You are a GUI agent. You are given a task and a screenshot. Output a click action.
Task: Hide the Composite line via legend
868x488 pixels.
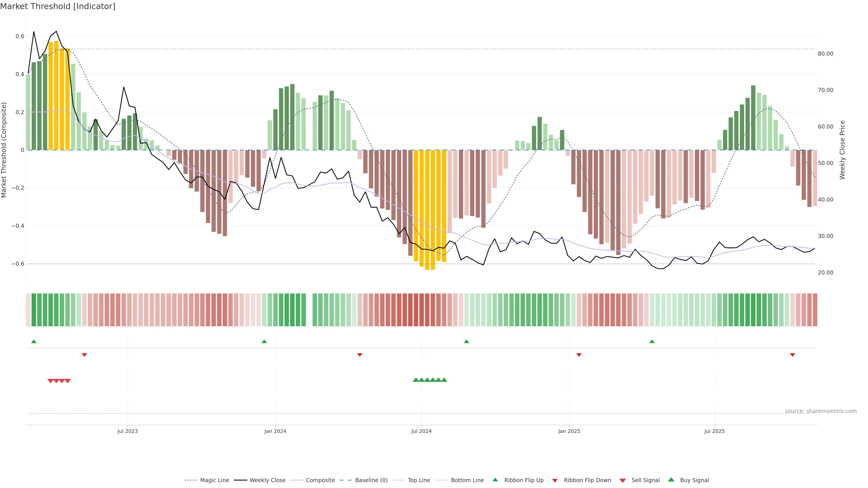[320, 480]
